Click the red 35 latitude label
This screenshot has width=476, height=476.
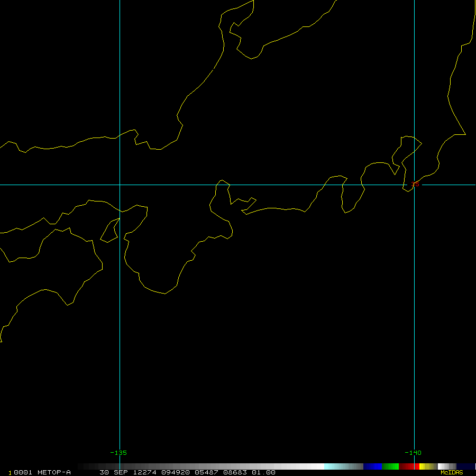[415, 184]
